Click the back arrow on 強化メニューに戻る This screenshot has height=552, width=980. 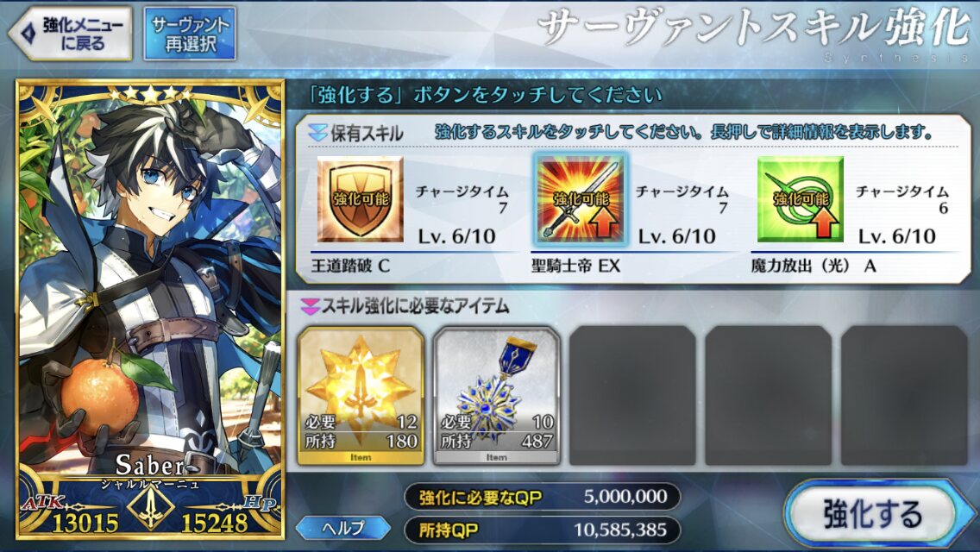tap(28, 33)
